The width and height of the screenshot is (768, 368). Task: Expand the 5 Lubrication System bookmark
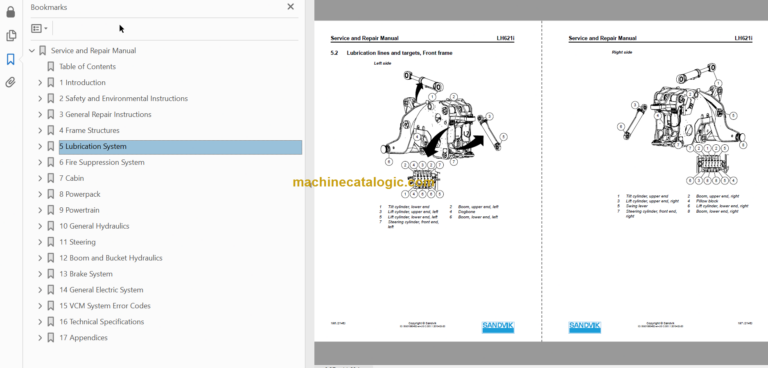[x=40, y=146]
